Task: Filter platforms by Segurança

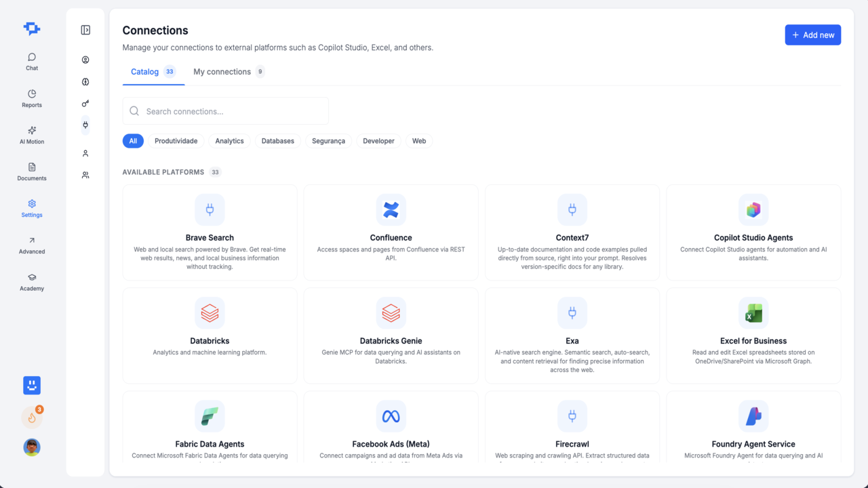Action: (x=329, y=141)
